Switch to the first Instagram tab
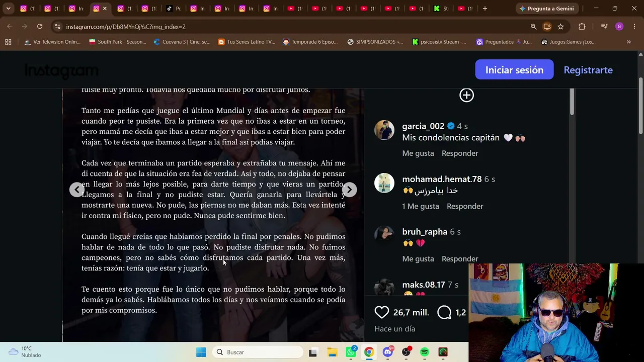This screenshot has height=362, width=644. [x=27, y=8]
